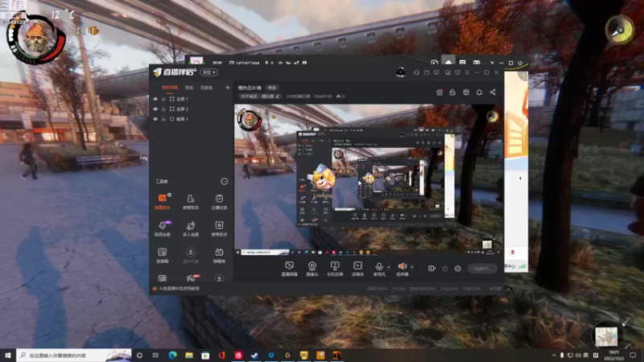
Task: Open Microsoft Edge from the taskbar
Action: point(172,355)
